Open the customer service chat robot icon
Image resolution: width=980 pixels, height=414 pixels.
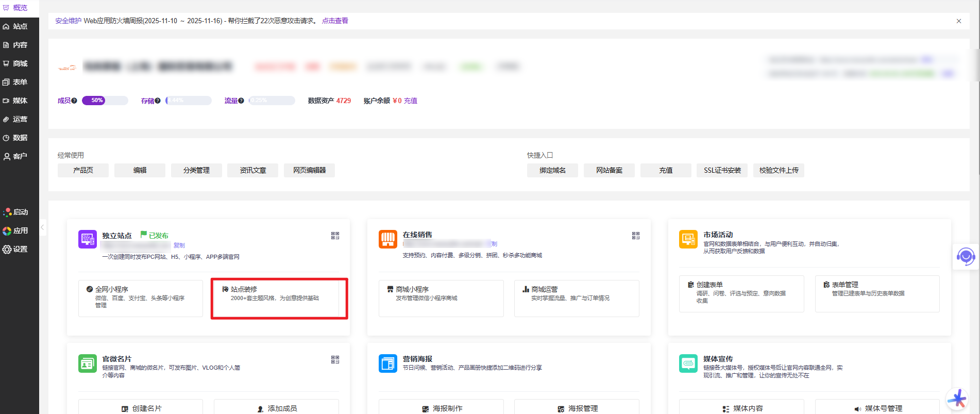point(965,256)
